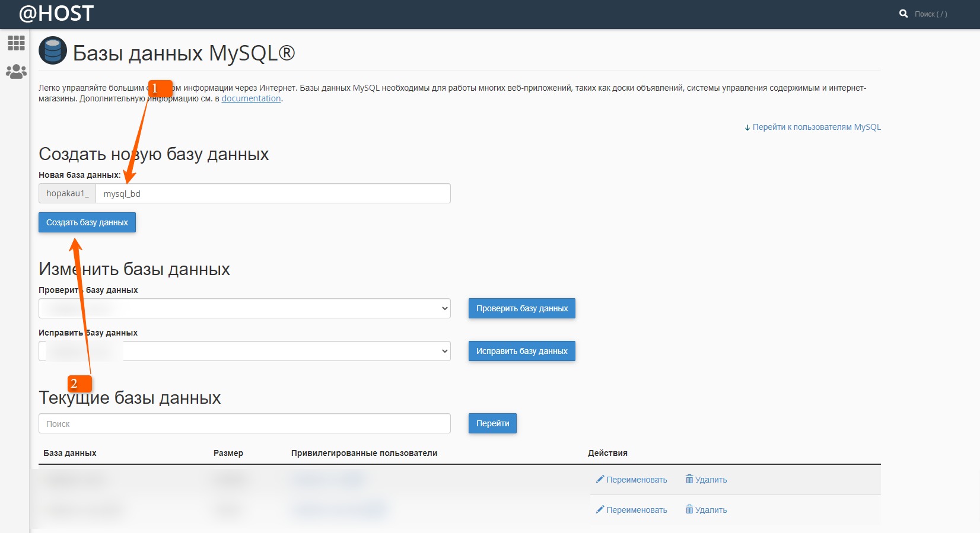Delete the first database in table

point(706,480)
